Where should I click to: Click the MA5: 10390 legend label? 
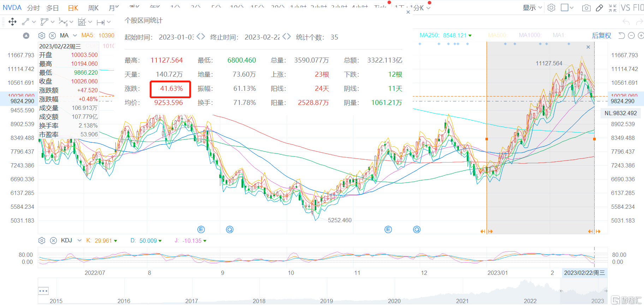click(98, 35)
